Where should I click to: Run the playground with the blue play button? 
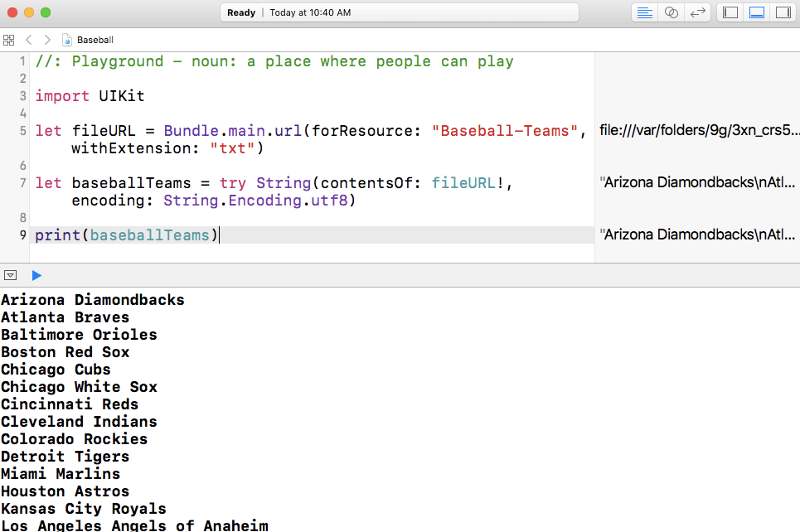[x=36, y=275]
